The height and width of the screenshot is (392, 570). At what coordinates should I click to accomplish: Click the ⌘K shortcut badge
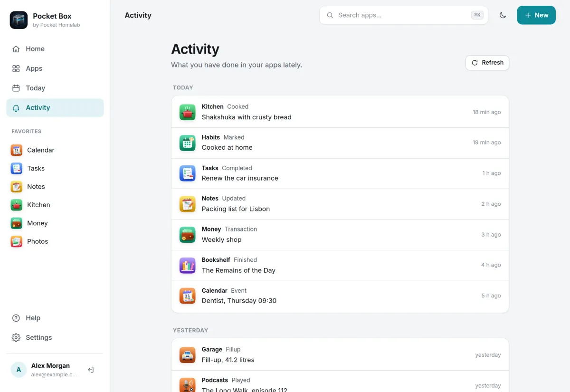pos(477,15)
